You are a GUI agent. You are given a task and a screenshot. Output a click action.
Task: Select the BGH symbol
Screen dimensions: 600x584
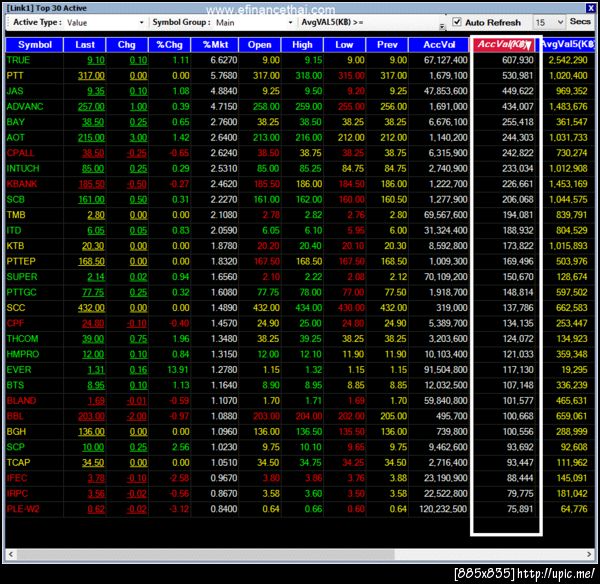(16, 432)
